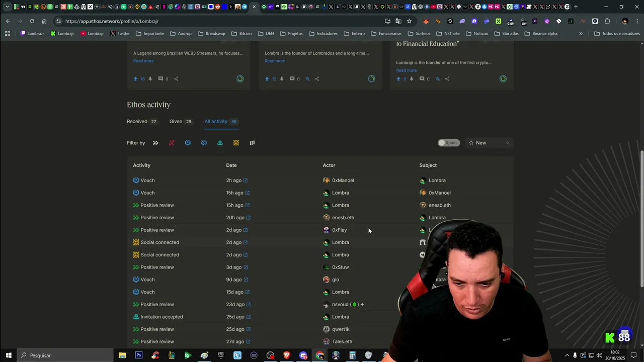Open external link for 9d ago Vouch
The width and height of the screenshot is (644, 362).
246,280
